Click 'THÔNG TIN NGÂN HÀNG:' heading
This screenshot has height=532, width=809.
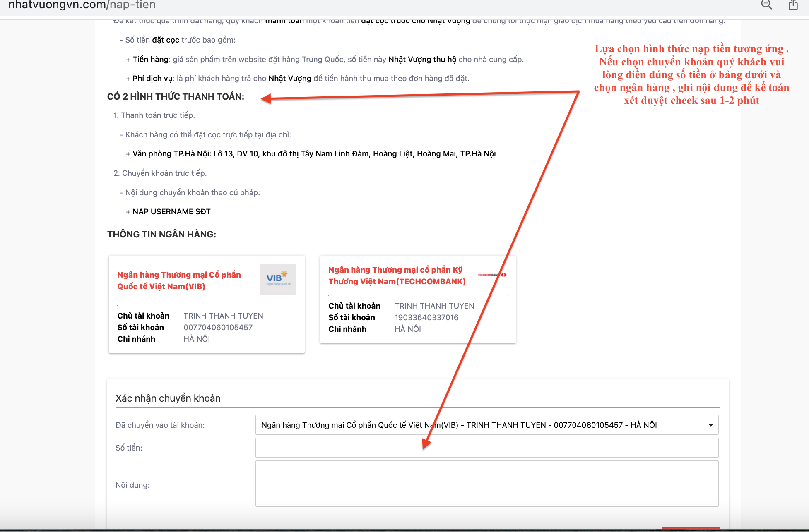coord(161,234)
